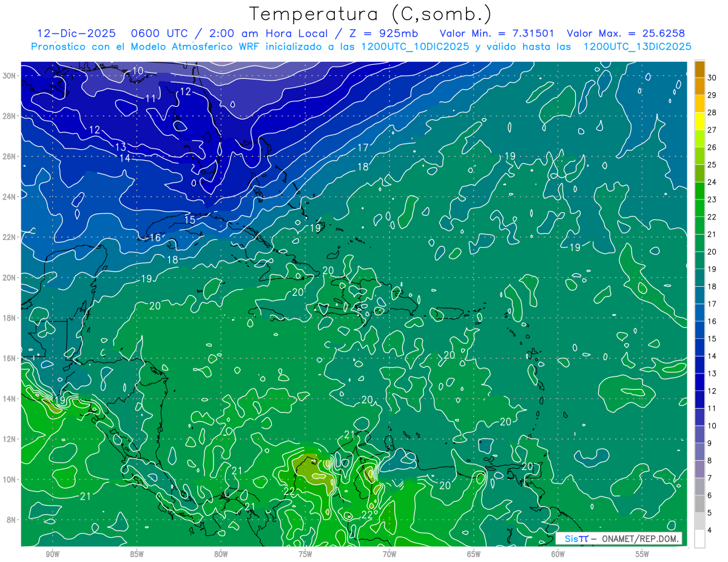The width and height of the screenshot is (728, 562).
Task: Click the "SisPI - ONAMET/REP.DOM." credit label
Action: pos(618,538)
